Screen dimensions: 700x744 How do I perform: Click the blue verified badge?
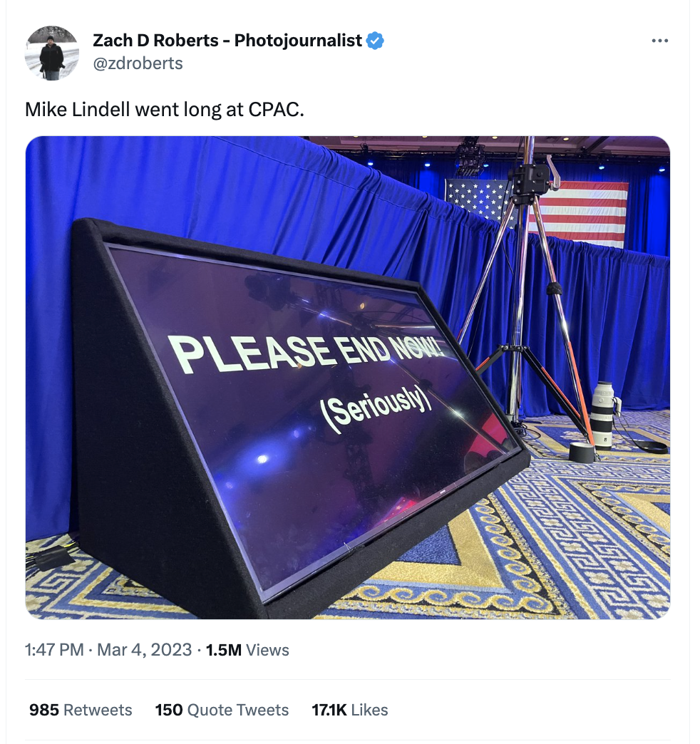click(x=376, y=41)
